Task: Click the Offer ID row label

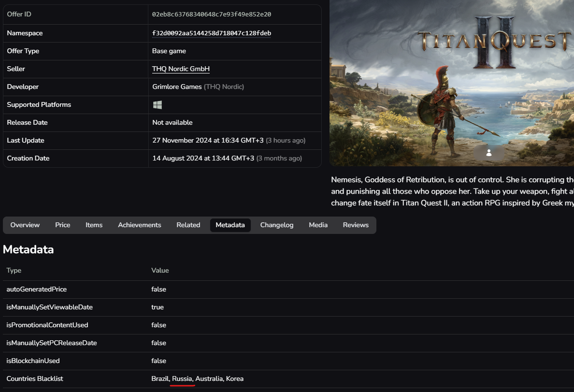Action: click(x=19, y=15)
